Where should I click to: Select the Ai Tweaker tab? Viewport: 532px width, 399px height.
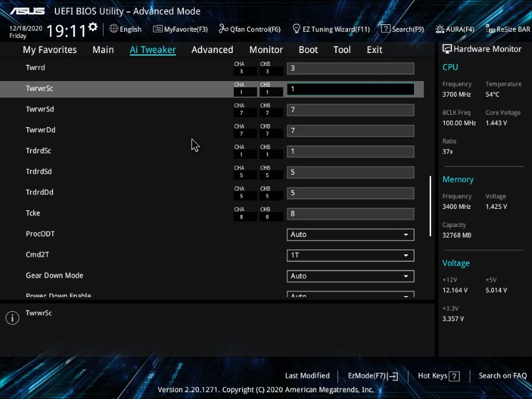tap(153, 50)
